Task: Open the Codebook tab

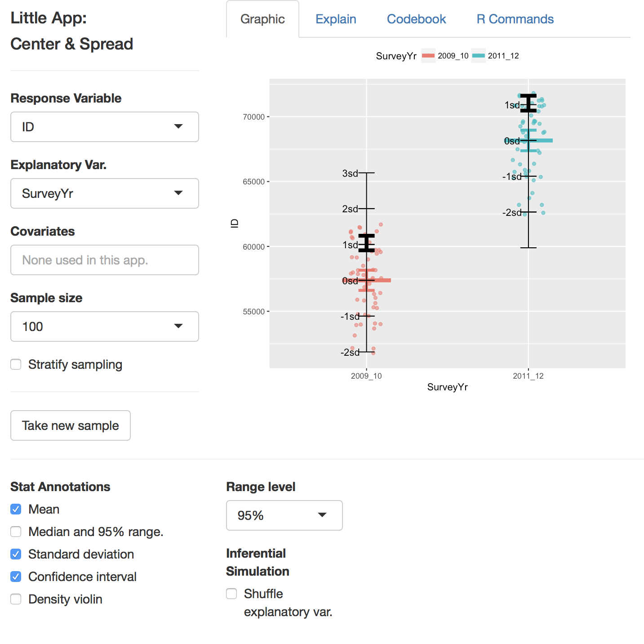Action: coord(416,19)
